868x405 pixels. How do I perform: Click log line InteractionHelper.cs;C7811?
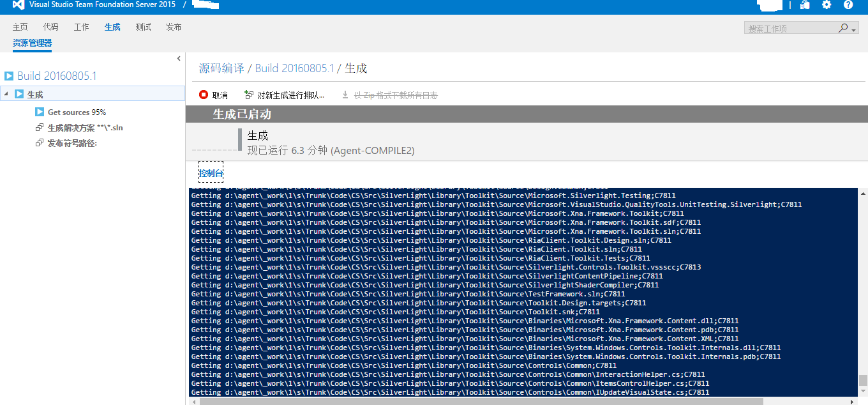[x=448, y=374]
